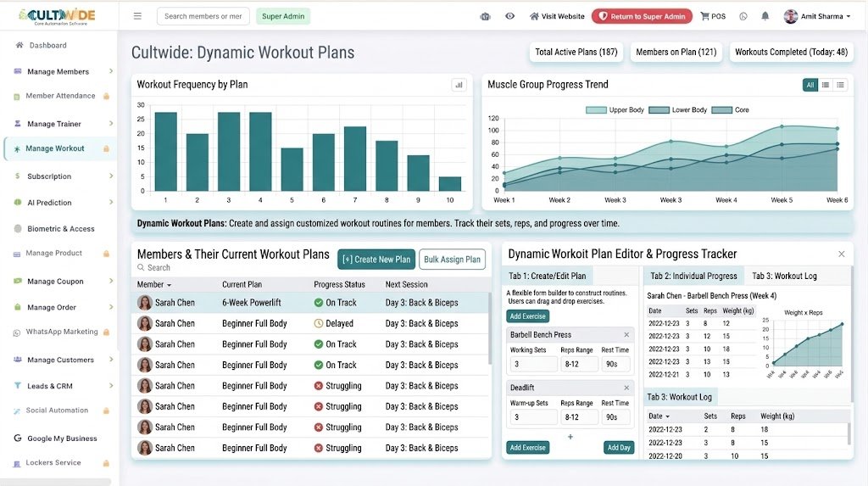This screenshot has height=486, width=868.
Task: Click Bulk Assign Plan button
Action: click(453, 260)
